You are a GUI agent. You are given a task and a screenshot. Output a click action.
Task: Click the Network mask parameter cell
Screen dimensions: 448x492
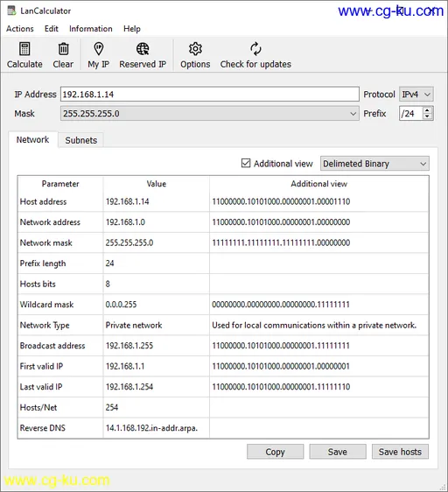pos(60,242)
